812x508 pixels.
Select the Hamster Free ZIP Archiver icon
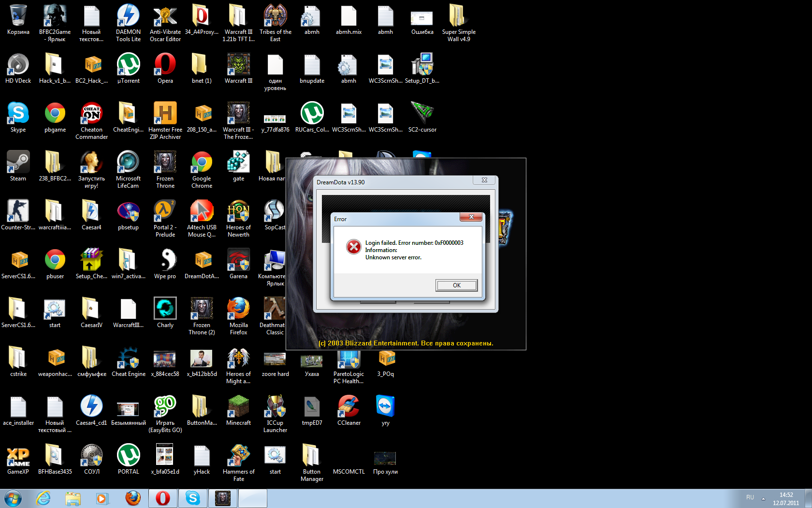click(x=165, y=121)
